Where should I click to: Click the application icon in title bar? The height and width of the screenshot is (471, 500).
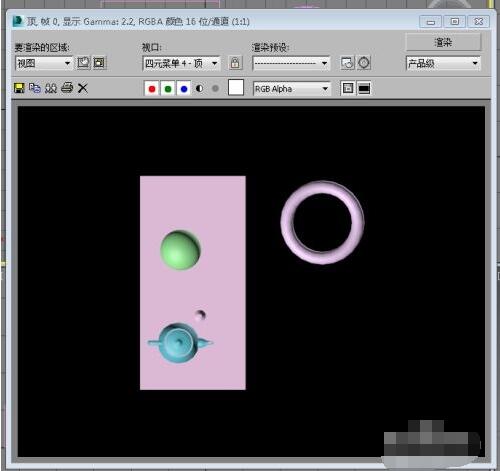17,21
